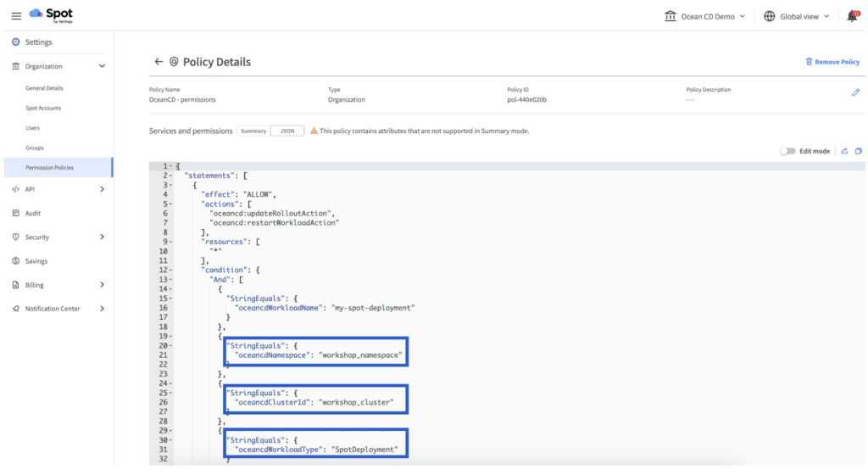Click the pencil icon to edit policy details
The image size is (868, 475).
[x=855, y=92]
